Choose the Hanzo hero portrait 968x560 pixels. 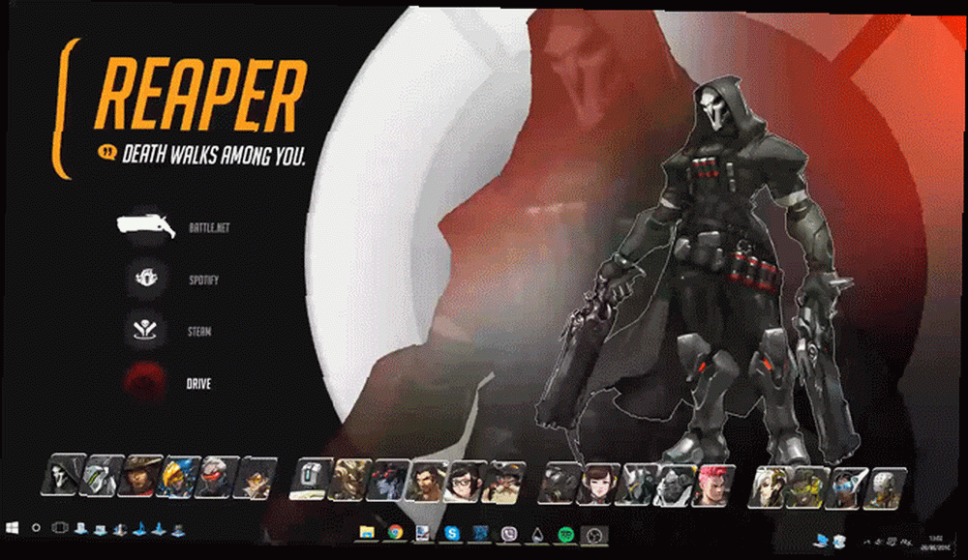[425, 479]
